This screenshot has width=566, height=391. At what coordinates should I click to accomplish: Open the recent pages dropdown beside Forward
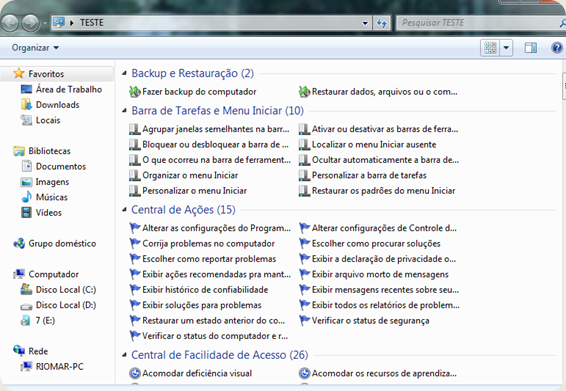(45, 23)
